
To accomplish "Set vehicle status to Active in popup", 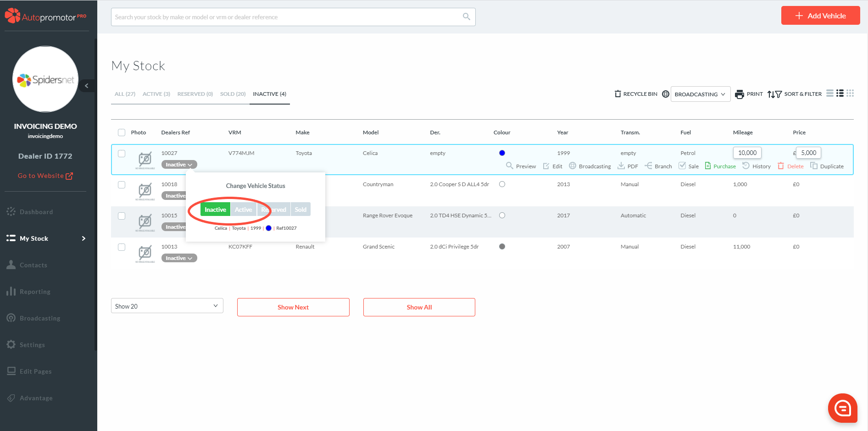I will (x=243, y=210).
